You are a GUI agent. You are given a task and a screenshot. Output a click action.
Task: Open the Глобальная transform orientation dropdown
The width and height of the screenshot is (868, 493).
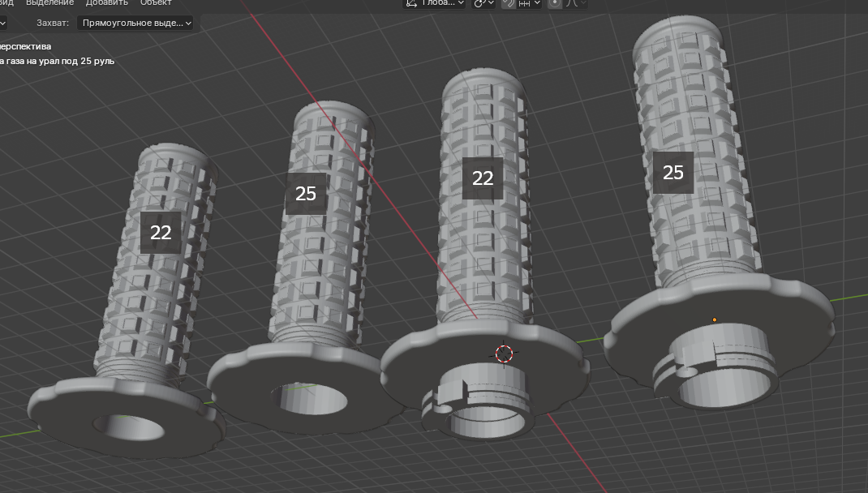click(x=435, y=3)
